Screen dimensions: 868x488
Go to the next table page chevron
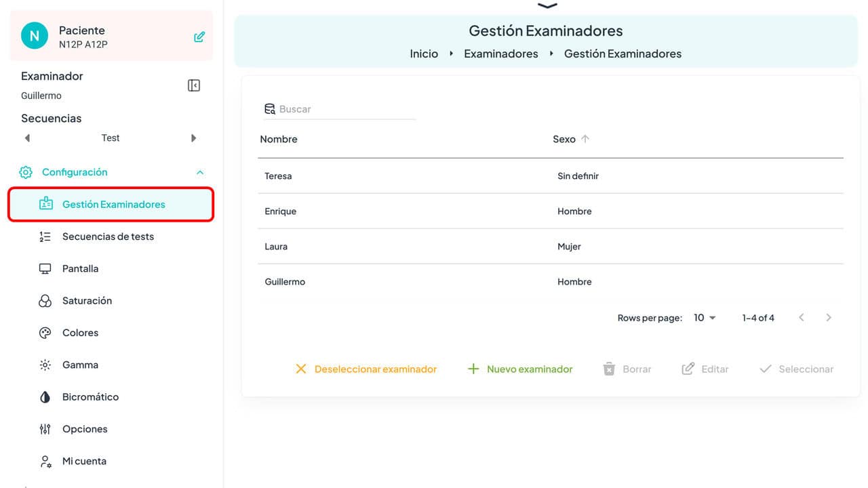click(x=829, y=317)
